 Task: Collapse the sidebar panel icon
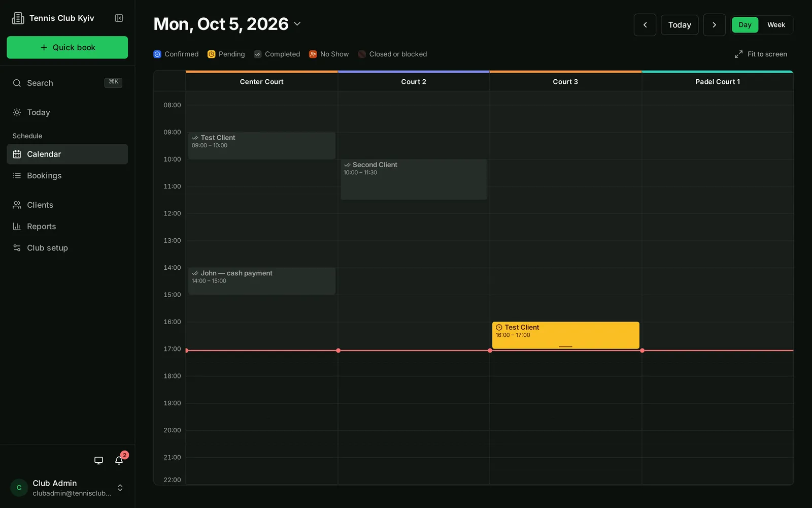[119, 18]
